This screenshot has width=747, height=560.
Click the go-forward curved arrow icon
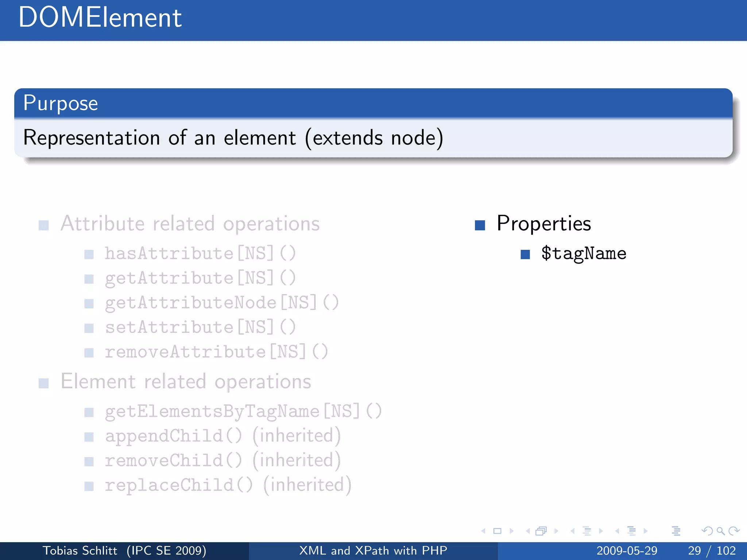point(734,531)
